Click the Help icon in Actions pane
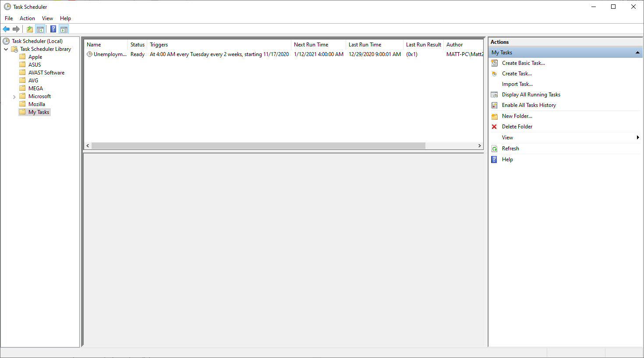The width and height of the screenshot is (644, 358). tap(494, 160)
